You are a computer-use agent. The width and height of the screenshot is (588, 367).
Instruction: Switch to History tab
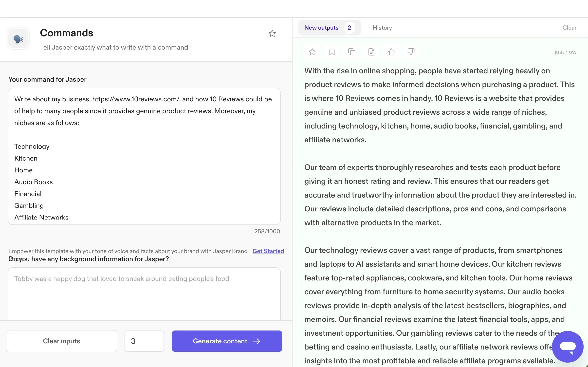382,28
